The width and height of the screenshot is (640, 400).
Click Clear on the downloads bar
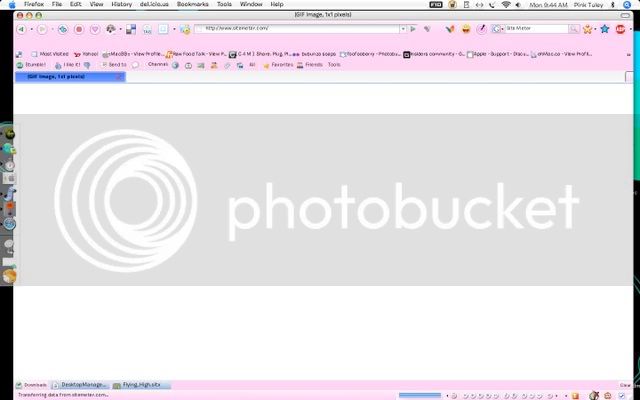625,385
